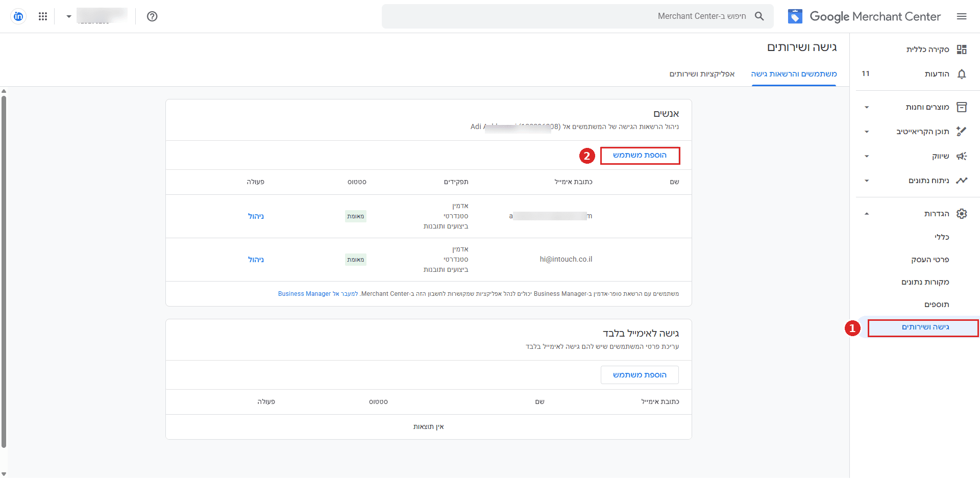This screenshot has height=482, width=980.
Task: Open the hamburger main menu
Action: click(962, 16)
